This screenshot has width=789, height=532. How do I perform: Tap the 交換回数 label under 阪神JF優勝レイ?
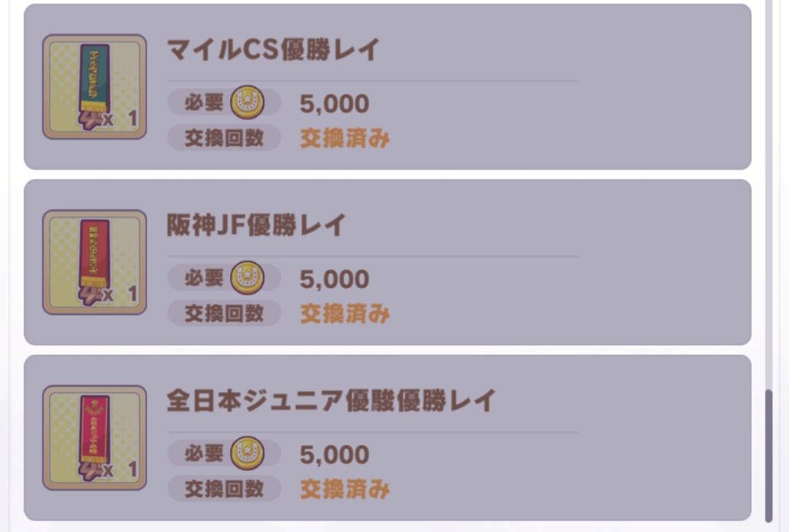point(224,313)
